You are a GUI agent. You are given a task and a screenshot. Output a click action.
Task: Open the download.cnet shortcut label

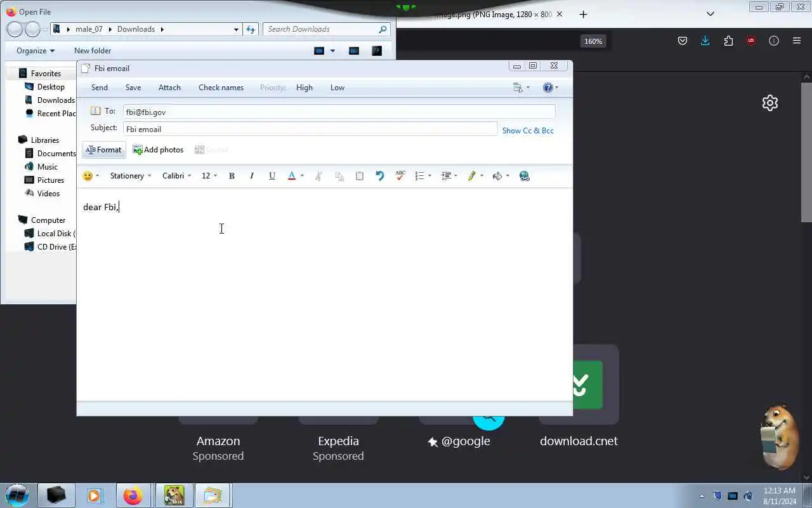579,441
